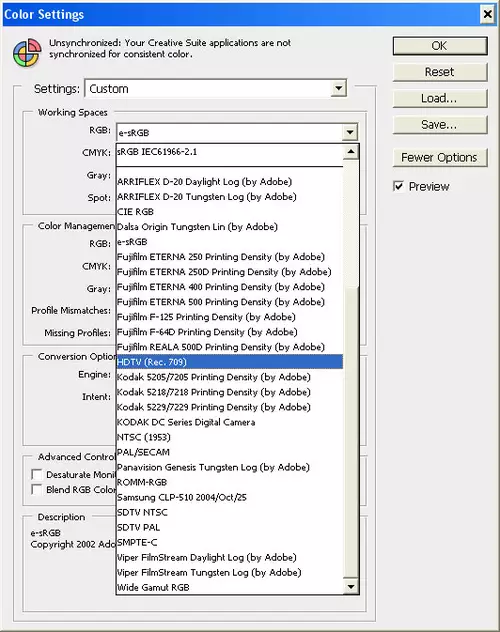Click the Save... button

point(440,125)
